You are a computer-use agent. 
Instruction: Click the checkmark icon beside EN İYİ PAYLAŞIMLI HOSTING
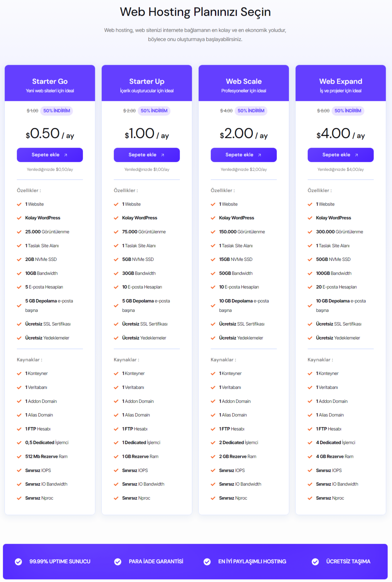[x=207, y=562]
